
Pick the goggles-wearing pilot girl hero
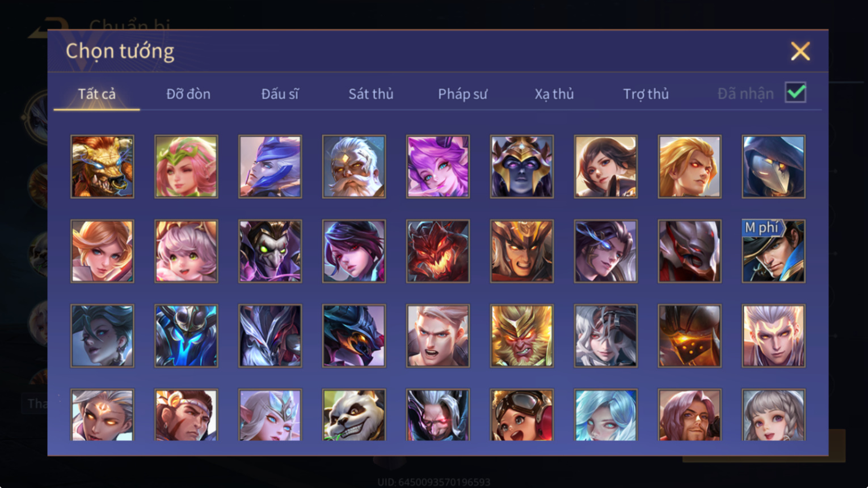pyautogui.click(x=522, y=415)
